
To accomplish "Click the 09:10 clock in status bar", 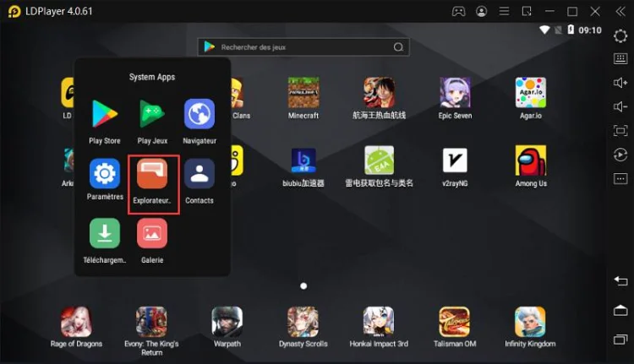I will coord(590,30).
